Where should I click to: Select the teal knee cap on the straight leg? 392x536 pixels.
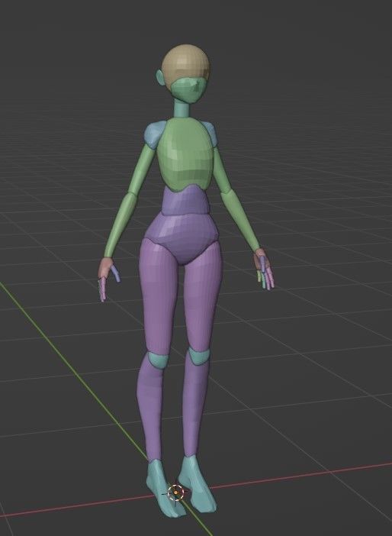pos(198,356)
